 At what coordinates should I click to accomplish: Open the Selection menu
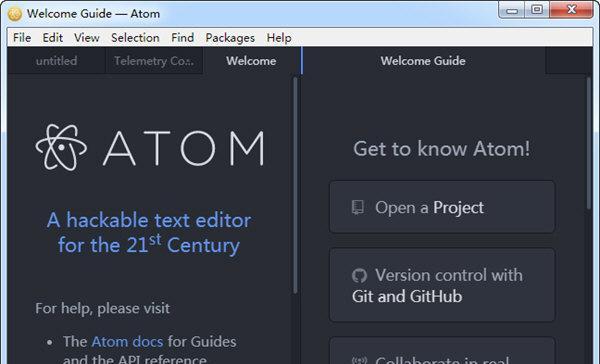(135, 38)
